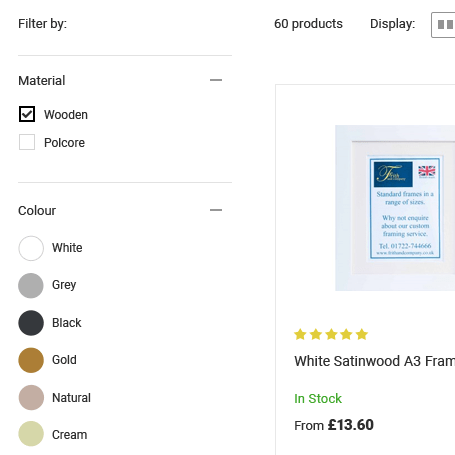Open the white frame product image
Image resolution: width=455 pixels, height=455 pixels.
coord(395,208)
